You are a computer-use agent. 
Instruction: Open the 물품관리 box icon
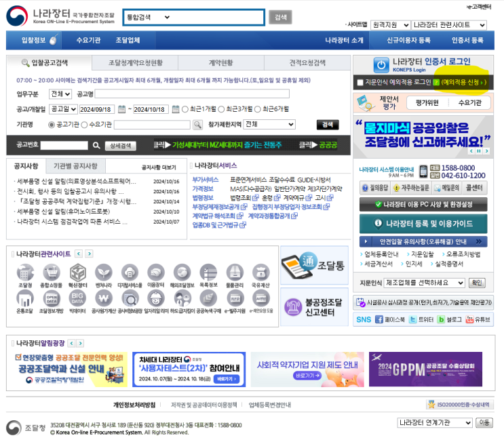[x=235, y=273]
